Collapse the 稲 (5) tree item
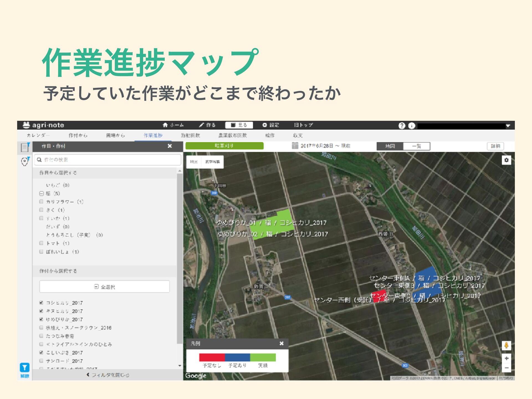This screenshot has width=532, height=399. click(41, 193)
